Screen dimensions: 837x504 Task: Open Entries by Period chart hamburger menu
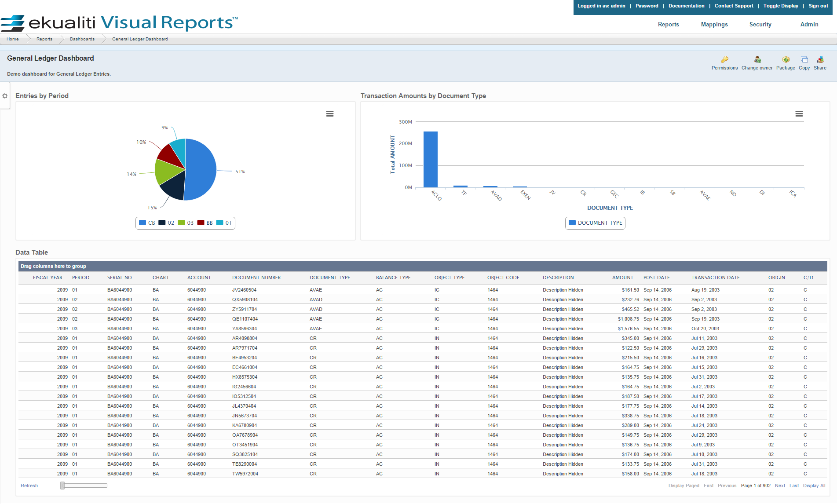pyautogui.click(x=329, y=114)
